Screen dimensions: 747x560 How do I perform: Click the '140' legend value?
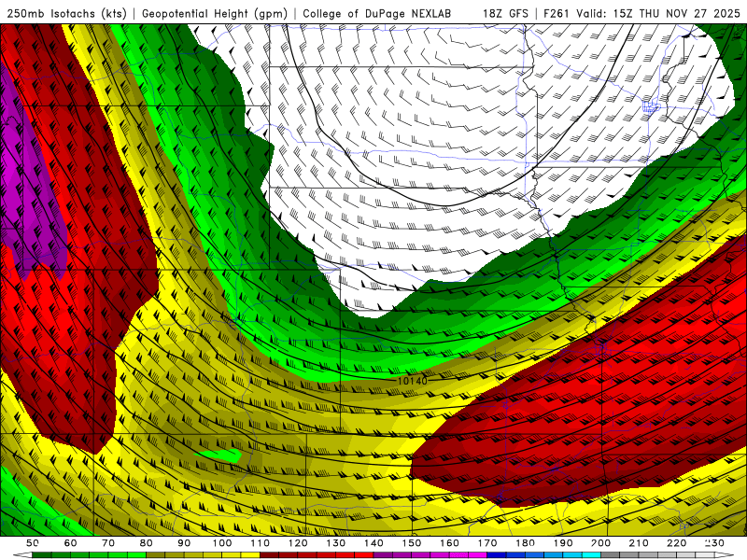tap(373, 543)
